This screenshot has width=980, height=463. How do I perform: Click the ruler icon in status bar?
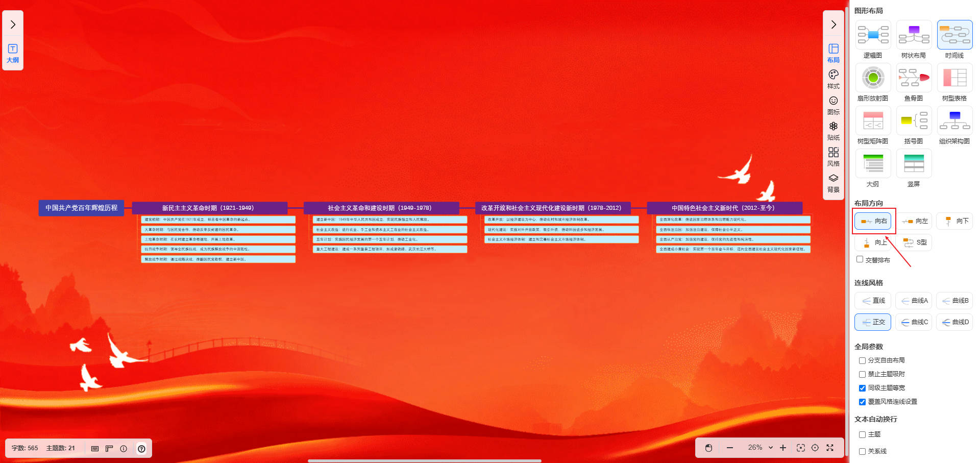click(x=109, y=449)
